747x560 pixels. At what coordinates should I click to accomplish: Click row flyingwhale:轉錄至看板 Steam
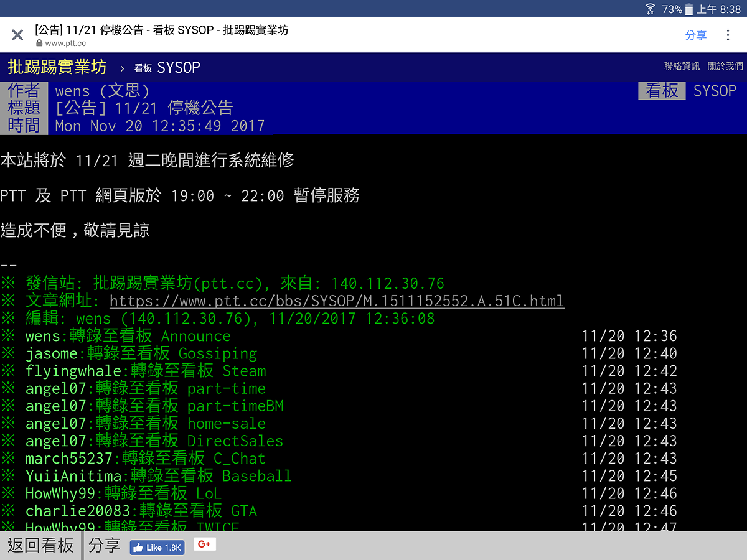[x=339, y=371]
